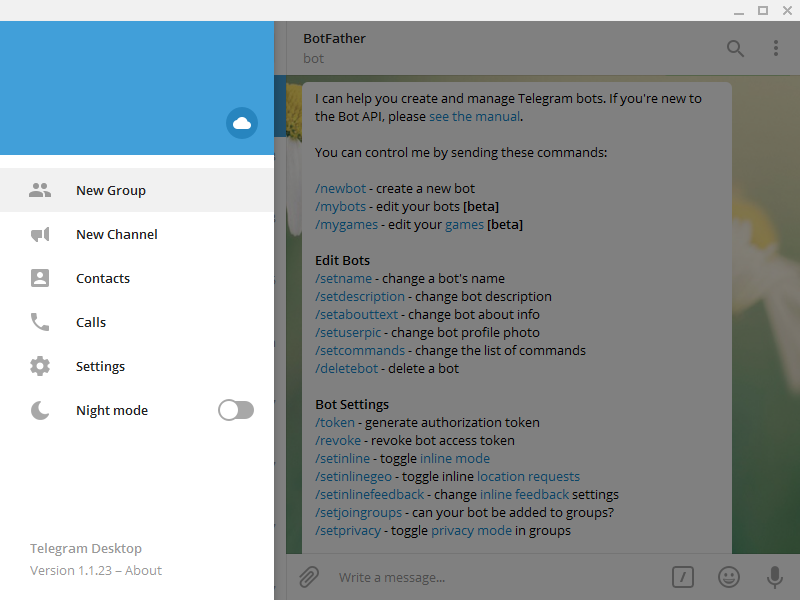Screen dimensions: 800x600
Task: Click the /setuserpic command
Action: coord(348,332)
